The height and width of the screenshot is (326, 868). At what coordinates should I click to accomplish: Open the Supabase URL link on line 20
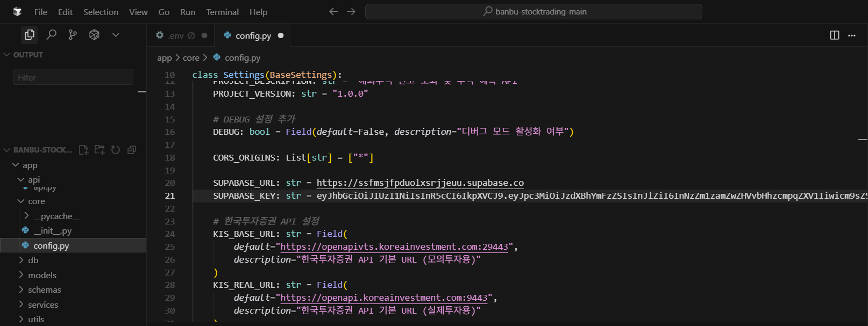(x=419, y=183)
